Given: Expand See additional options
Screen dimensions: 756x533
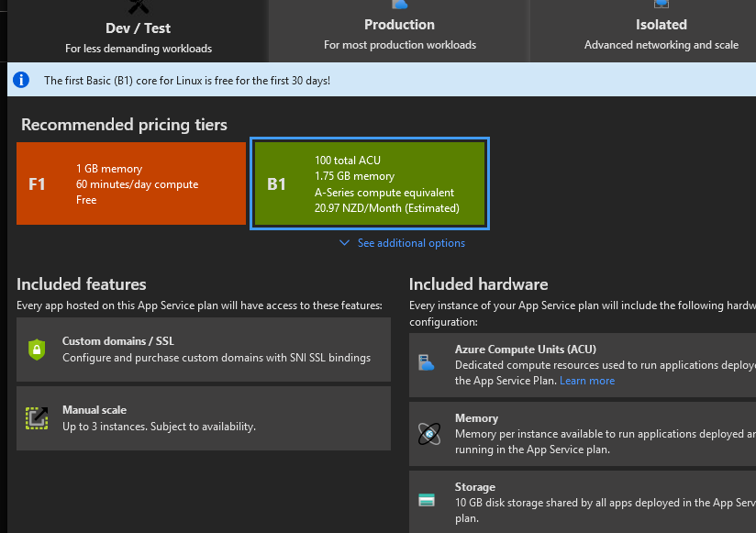Looking at the screenshot, I should point(411,243).
